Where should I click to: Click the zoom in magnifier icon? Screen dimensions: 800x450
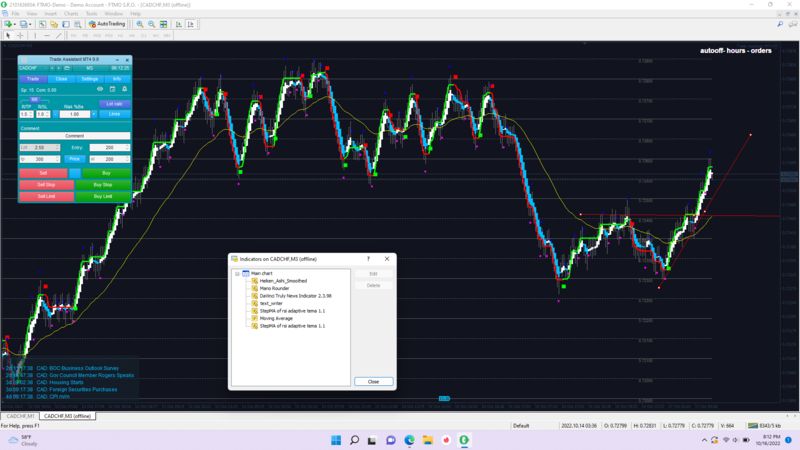pos(138,23)
